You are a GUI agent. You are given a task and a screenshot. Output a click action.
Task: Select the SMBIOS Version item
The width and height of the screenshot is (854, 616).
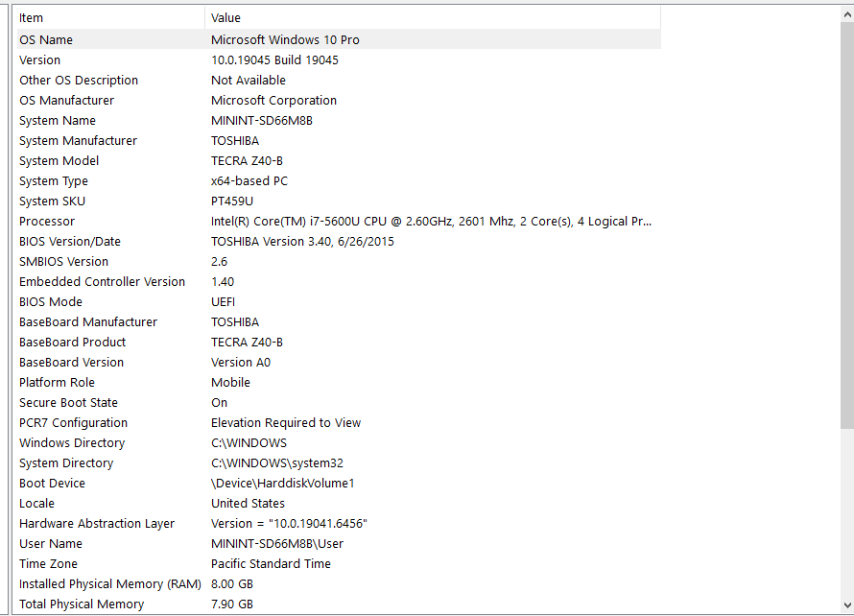tap(63, 261)
